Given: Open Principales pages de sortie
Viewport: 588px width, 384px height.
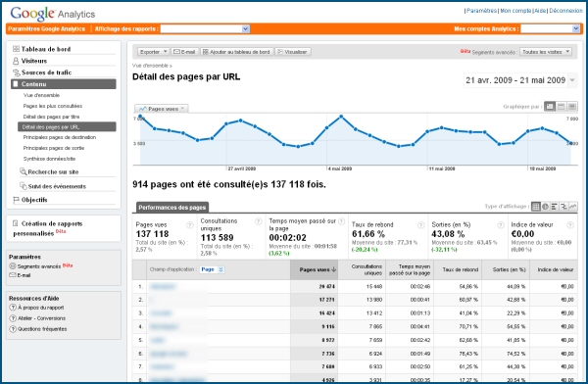Looking at the screenshot, I should coord(54,148).
